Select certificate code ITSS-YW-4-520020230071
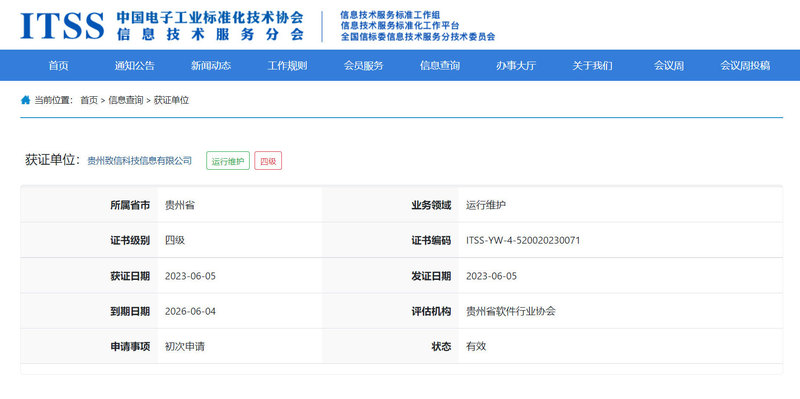Viewport: 800px width, 399px height. pos(523,240)
